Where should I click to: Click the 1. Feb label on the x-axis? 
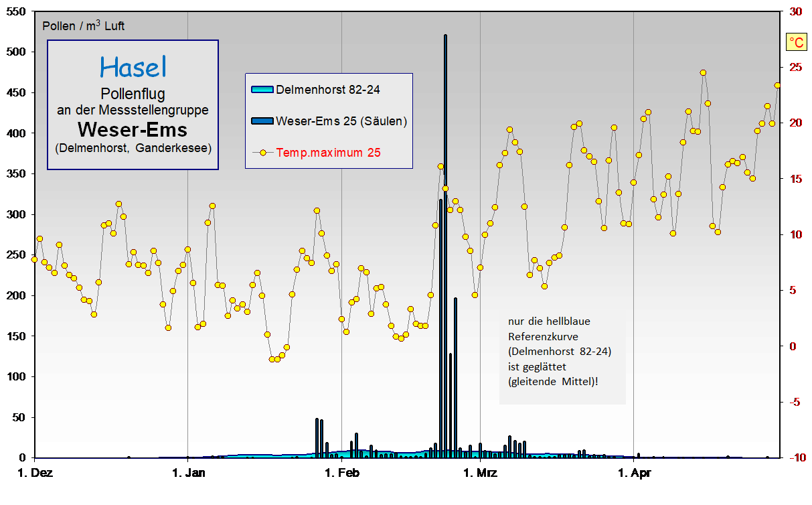pos(341,474)
